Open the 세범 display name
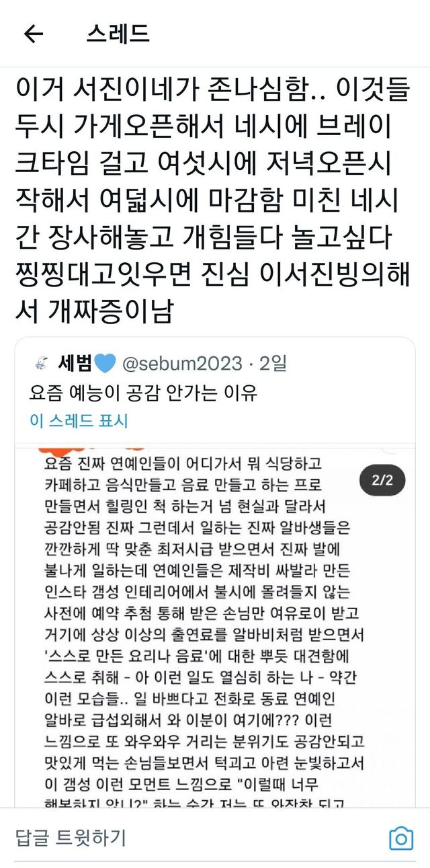Screen dimensions: 430x868 pos(74,364)
